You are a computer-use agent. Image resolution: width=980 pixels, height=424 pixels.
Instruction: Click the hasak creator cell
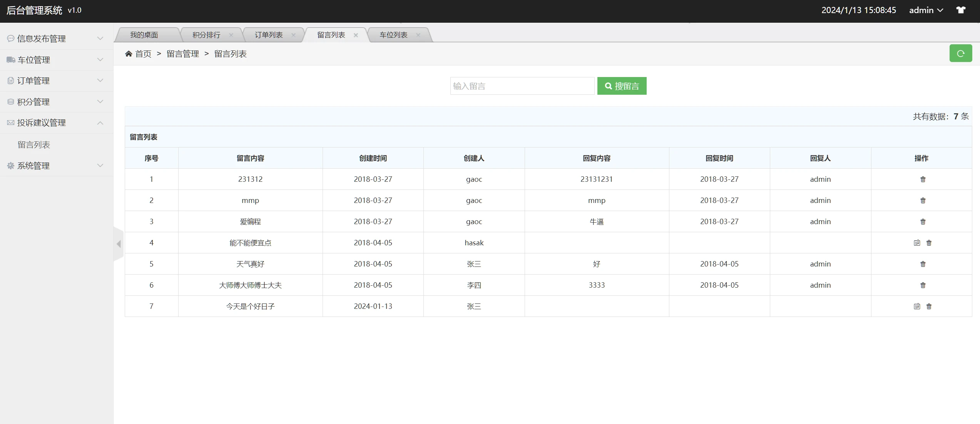[x=474, y=243]
